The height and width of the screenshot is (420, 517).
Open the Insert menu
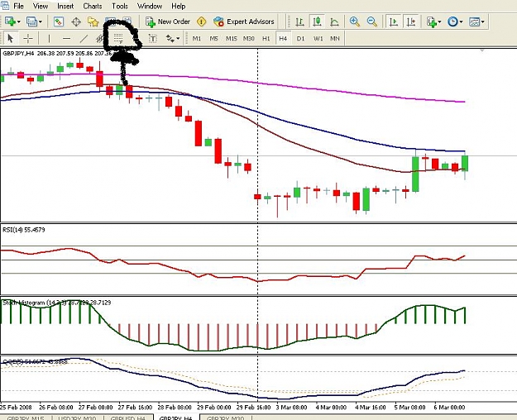click(x=65, y=6)
